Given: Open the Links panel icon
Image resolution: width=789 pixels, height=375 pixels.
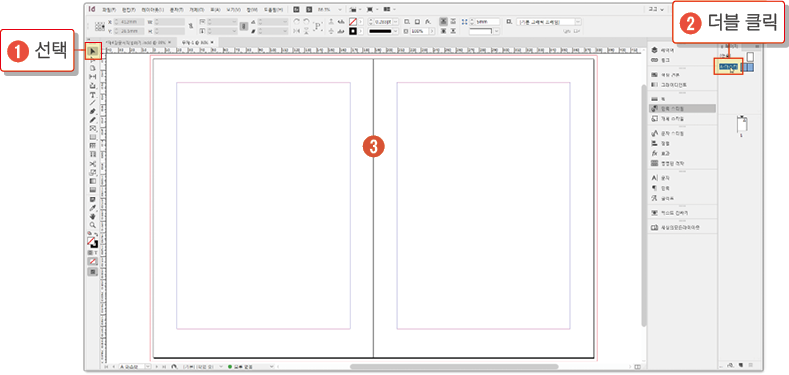Looking at the screenshot, I should (654, 60).
